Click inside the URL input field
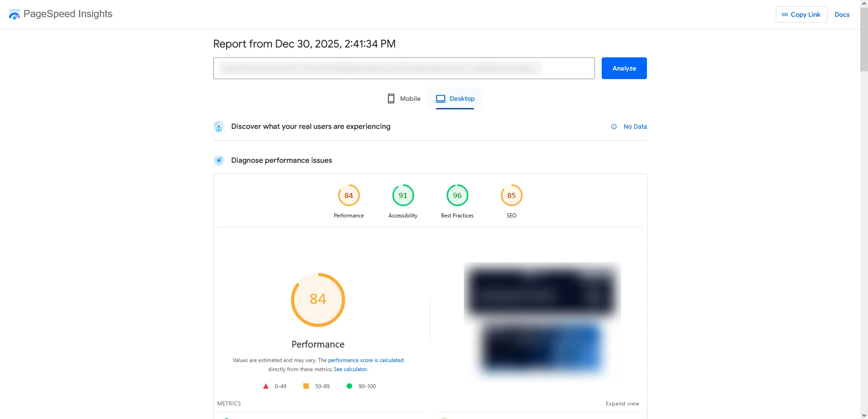Image resolution: width=868 pixels, height=419 pixels. [x=404, y=68]
